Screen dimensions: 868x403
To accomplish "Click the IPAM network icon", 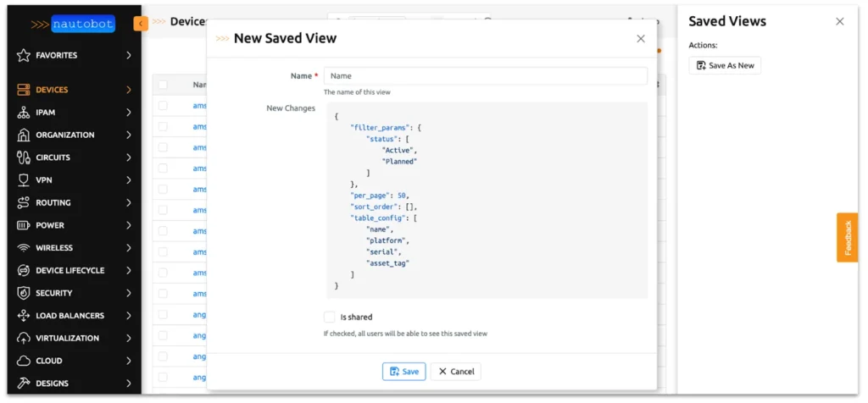I will click(23, 113).
